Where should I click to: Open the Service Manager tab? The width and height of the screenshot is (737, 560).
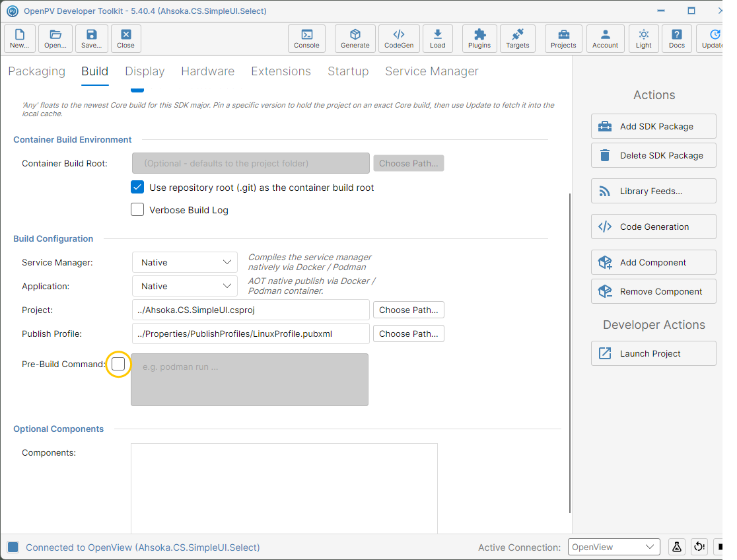pyautogui.click(x=432, y=71)
